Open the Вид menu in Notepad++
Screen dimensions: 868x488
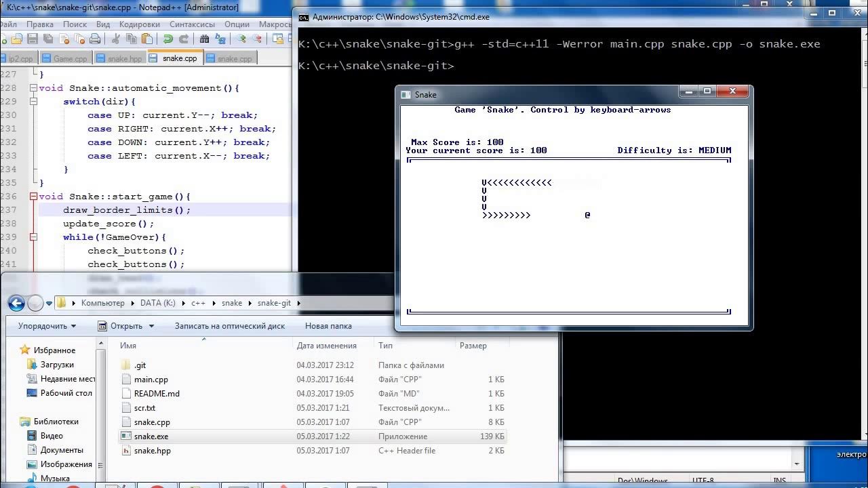pos(103,24)
